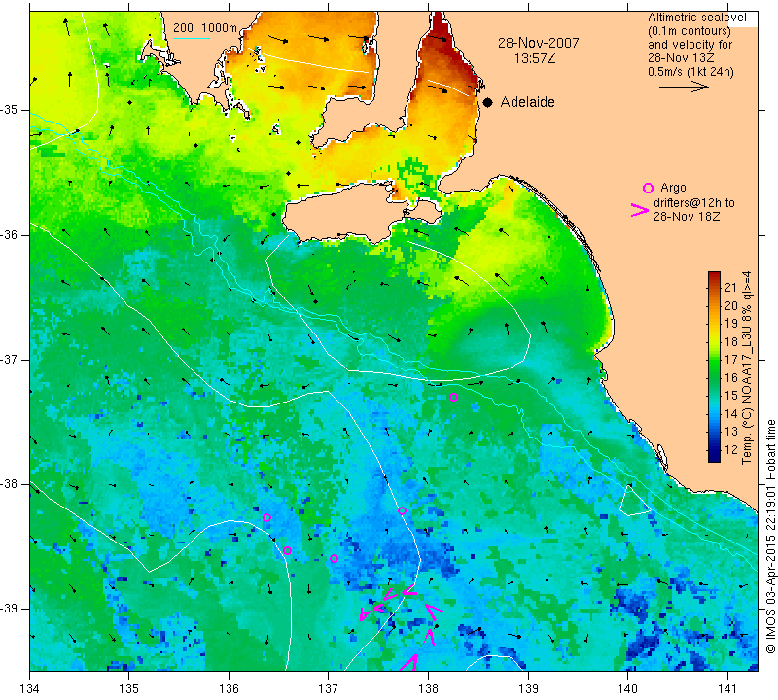Screen dimensions: 778x700
Task: Click the green middle of the temperature color bar
Action: (x=714, y=369)
